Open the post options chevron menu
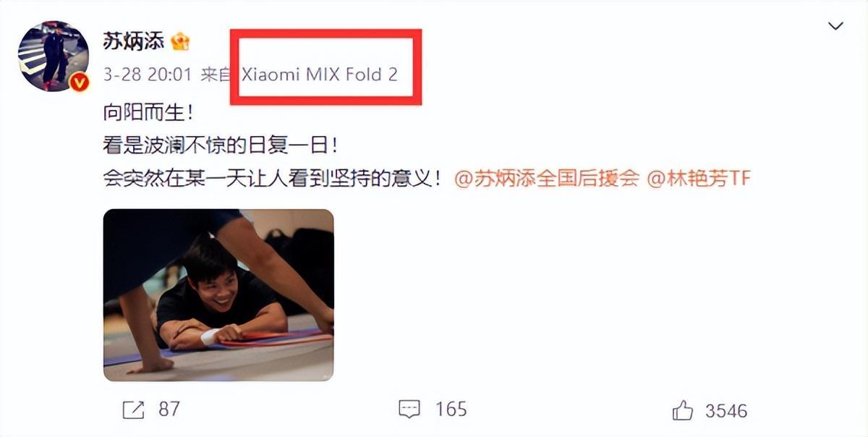Image resolution: width=868 pixels, height=437 pixels. pos(835,27)
